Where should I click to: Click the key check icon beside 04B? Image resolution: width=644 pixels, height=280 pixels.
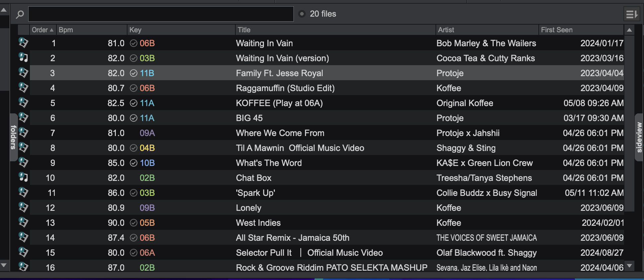coord(133,148)
